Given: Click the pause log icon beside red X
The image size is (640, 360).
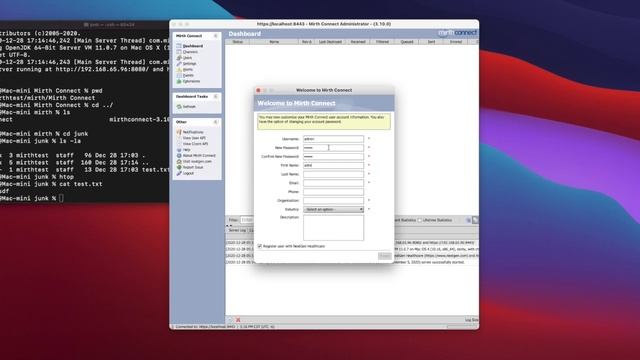Looking at the screenshot, I should [x=230, y=320].
